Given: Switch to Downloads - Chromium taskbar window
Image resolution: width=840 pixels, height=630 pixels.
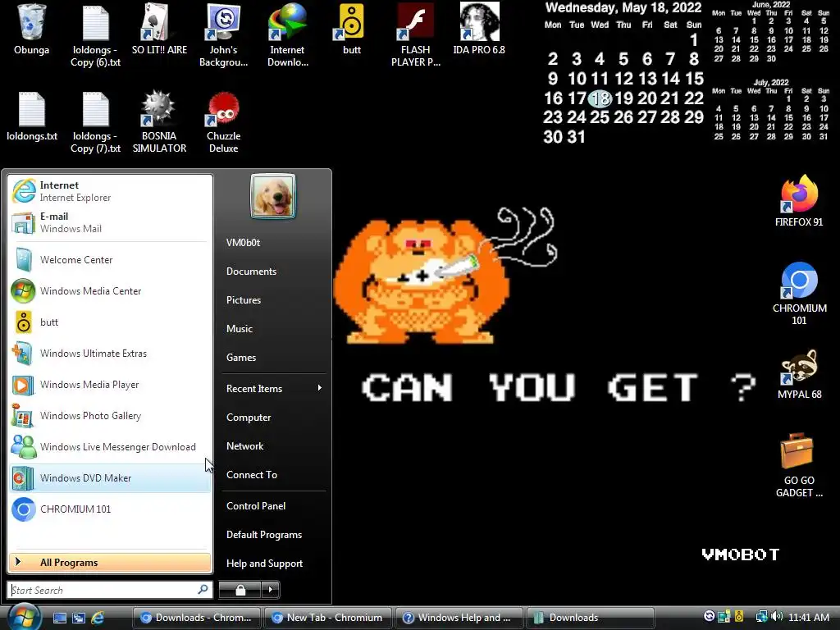Looking at the screenshot, I should 196,618.
